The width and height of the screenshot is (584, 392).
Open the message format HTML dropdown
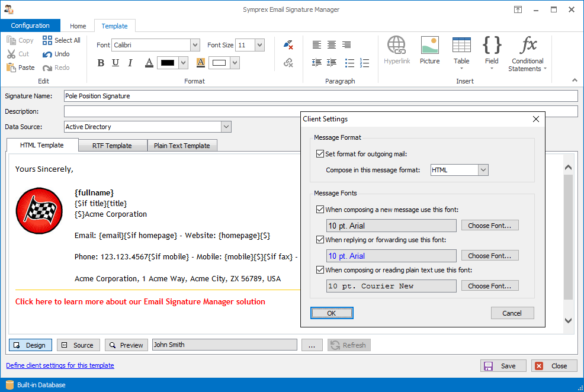pyautogui.click(x=483, y=170)
